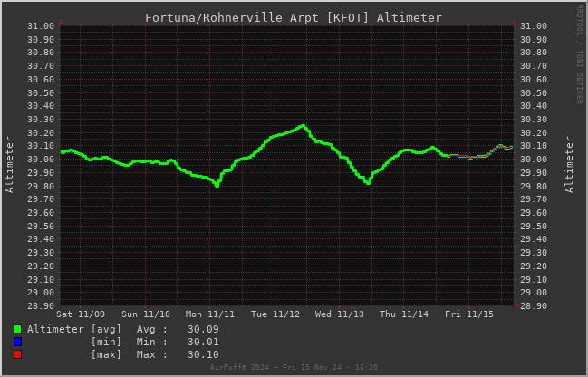Click the 30.00 label on left axis
The image size is (588, 377).
click(41, 159)
